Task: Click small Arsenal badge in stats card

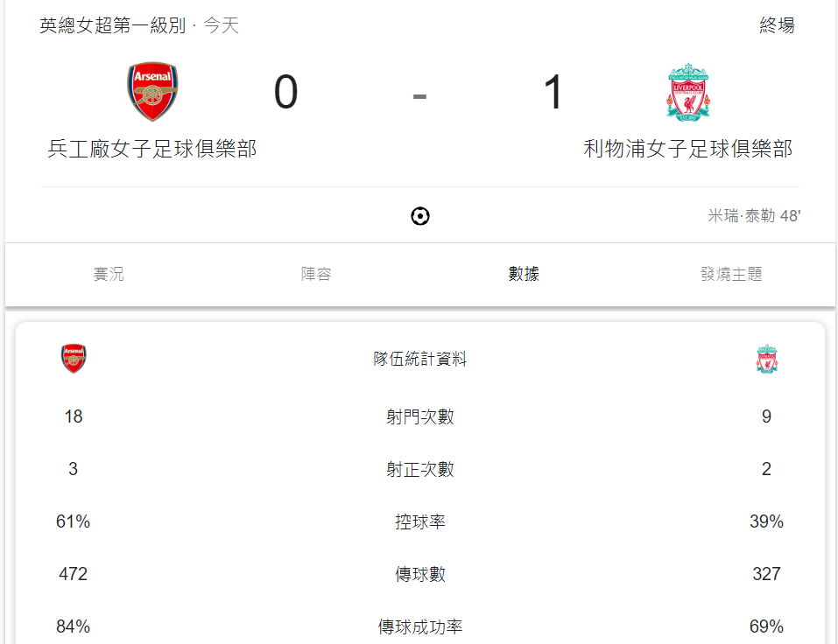Action: 74,358
